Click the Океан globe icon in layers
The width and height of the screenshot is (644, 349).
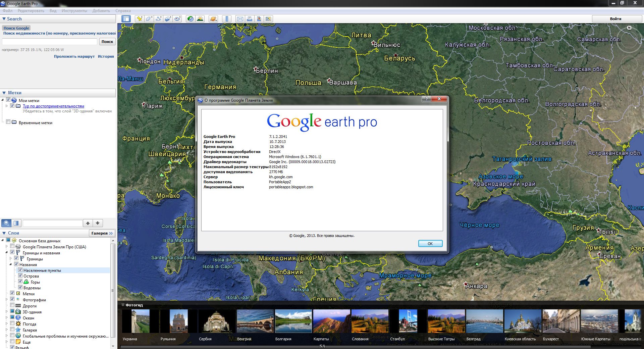[18, 318]
